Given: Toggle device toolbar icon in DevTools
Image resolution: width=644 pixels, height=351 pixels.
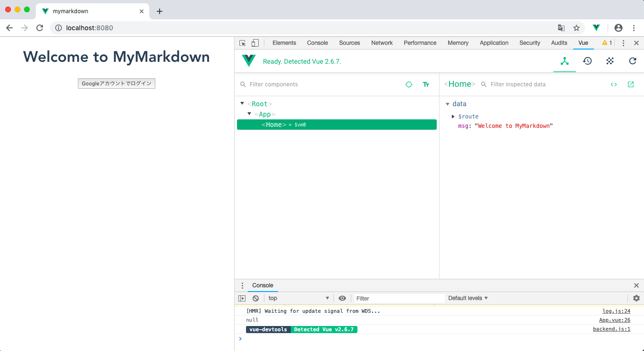Looking at the screenshot, I should [255, 43].
